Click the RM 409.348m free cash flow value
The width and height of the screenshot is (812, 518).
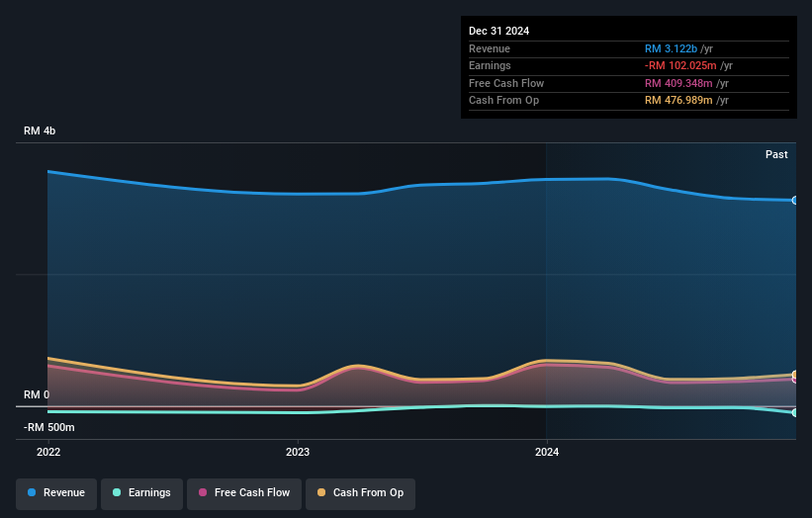click(x=678, y=83)
